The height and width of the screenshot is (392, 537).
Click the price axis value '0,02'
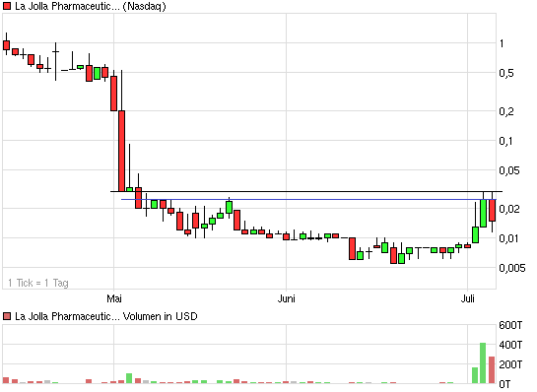click(509, 209)
